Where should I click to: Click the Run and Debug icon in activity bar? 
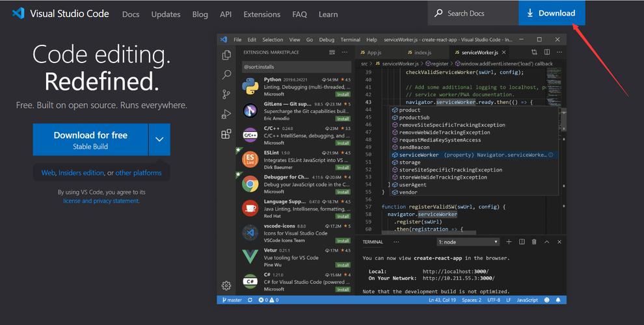pyautogui.click(x=226, y=114)
